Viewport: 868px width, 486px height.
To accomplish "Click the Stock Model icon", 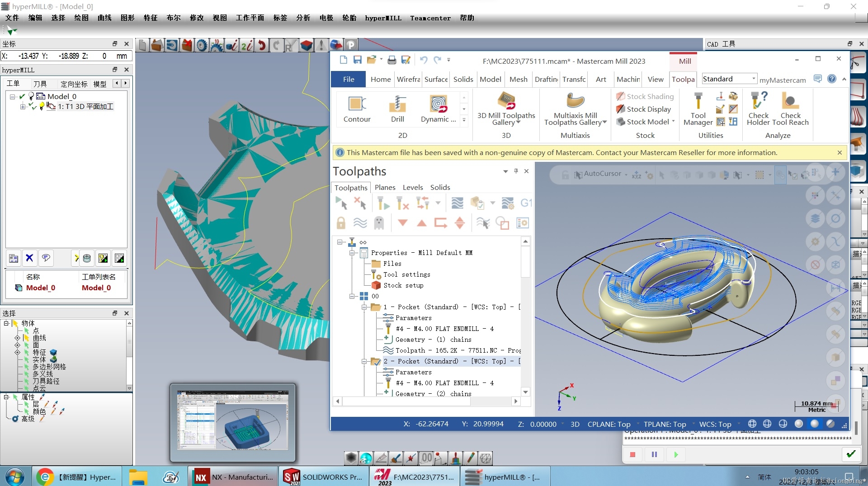I will tap(621, 122).
